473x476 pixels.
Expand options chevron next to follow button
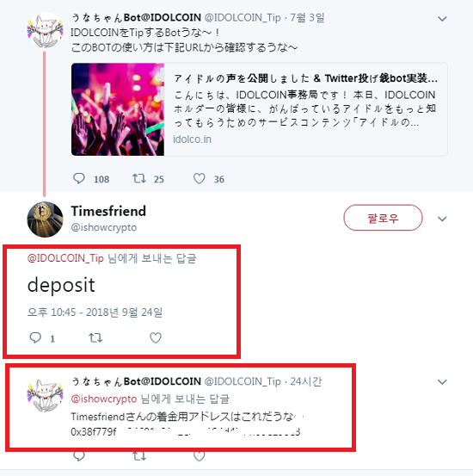[442, 219]
